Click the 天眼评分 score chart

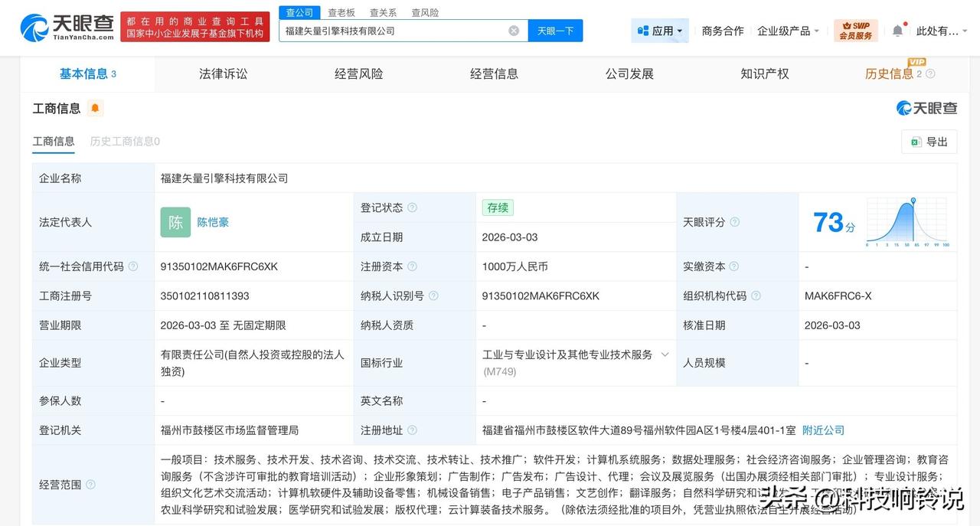pyautogui.click(x=906, y=222)
